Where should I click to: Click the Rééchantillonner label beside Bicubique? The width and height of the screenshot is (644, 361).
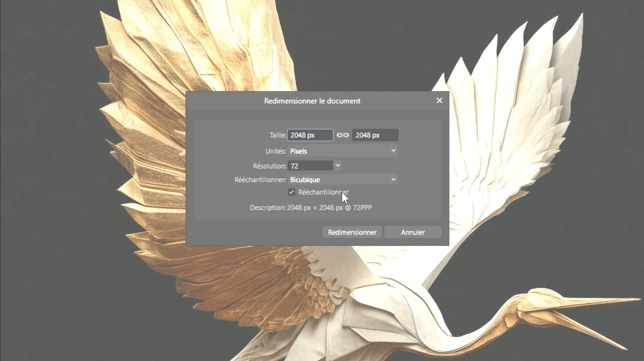pos(260,180)
